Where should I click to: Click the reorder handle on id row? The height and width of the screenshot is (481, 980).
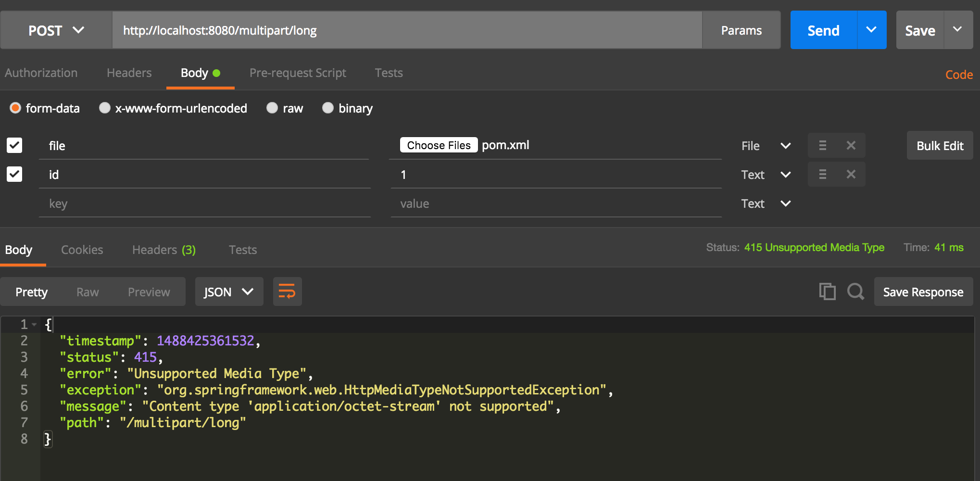823,174
